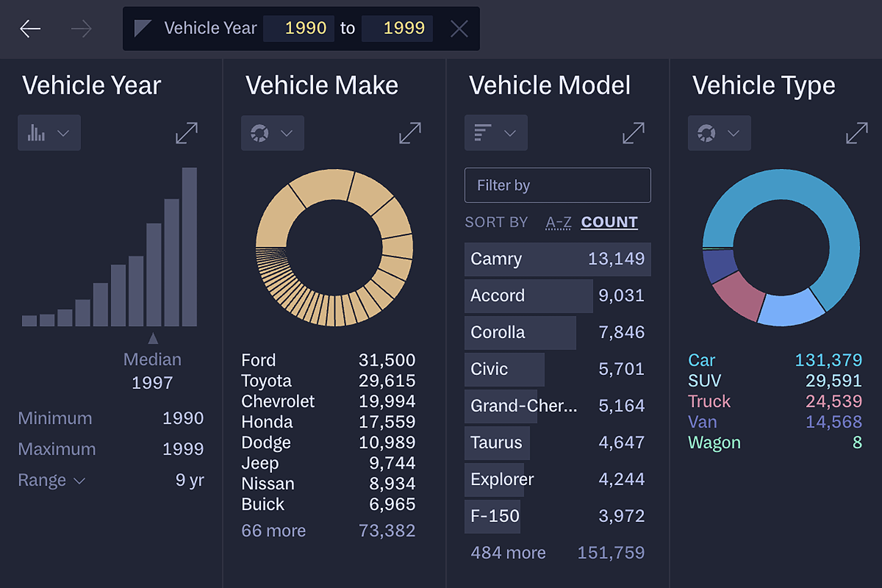Image resolution: width=882 pixels, height=588 pixels.
Task: Expand the Range dropdown in Vehicle Year card
Action: 79,481
